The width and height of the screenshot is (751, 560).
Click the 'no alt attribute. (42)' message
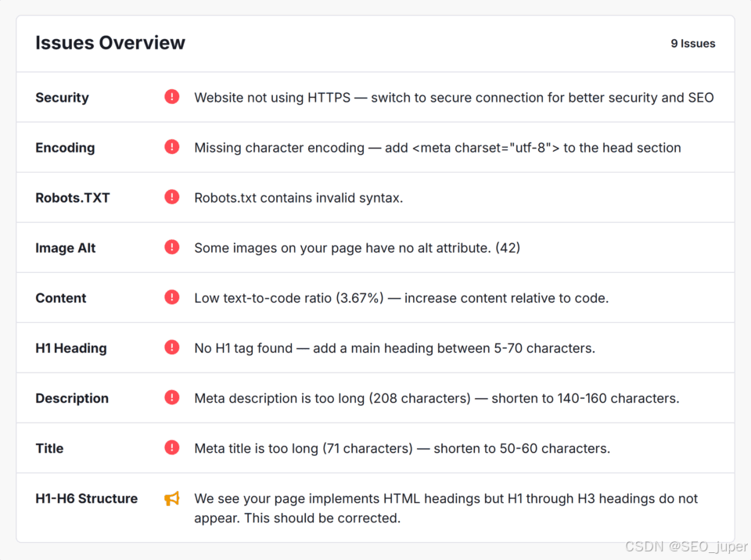click(x=357, y=248)
